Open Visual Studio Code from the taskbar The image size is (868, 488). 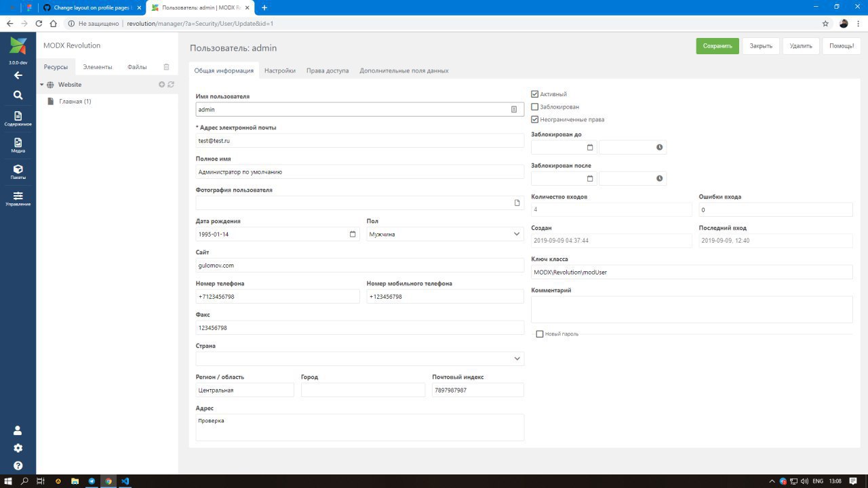point(125,481)
